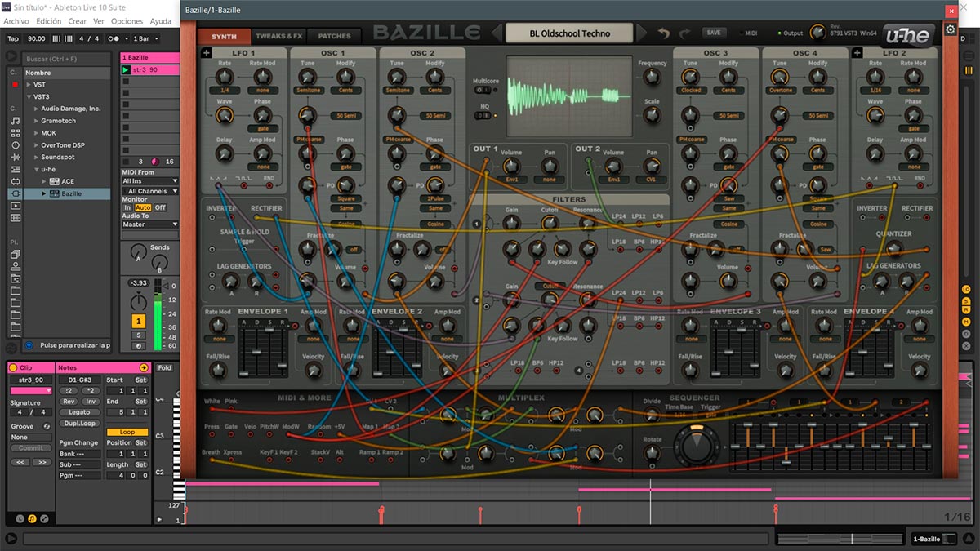Screen dimensions: 980x551
Task: Open the Clips browser category
Action: [15, 207]
